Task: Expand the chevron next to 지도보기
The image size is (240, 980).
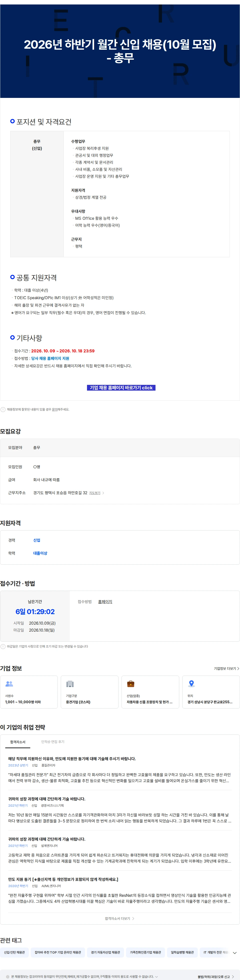Action: click(103, 493)
